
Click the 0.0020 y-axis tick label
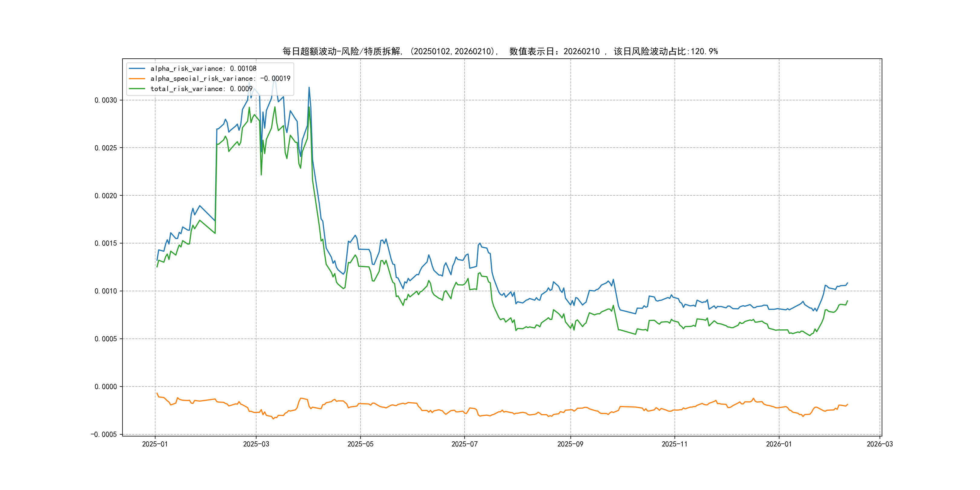tap(106, 195)
